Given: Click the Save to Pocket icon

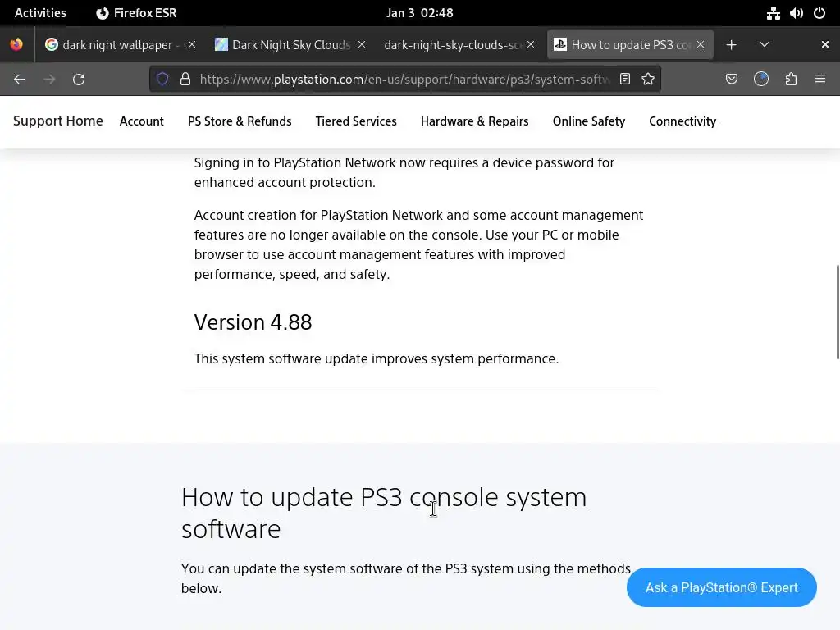Looking at the screenshot, I should 732,79.
